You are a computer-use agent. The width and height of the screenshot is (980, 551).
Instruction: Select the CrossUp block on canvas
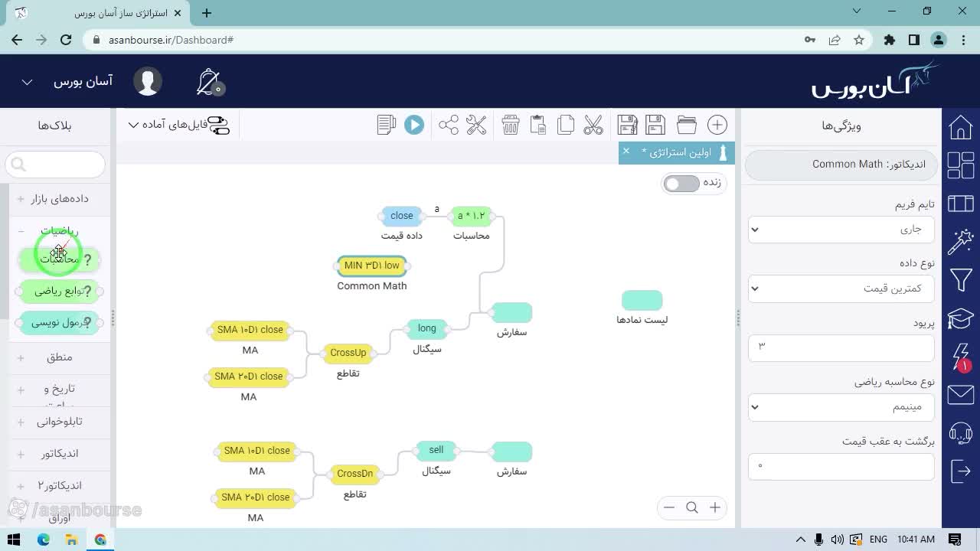(348, 353)
